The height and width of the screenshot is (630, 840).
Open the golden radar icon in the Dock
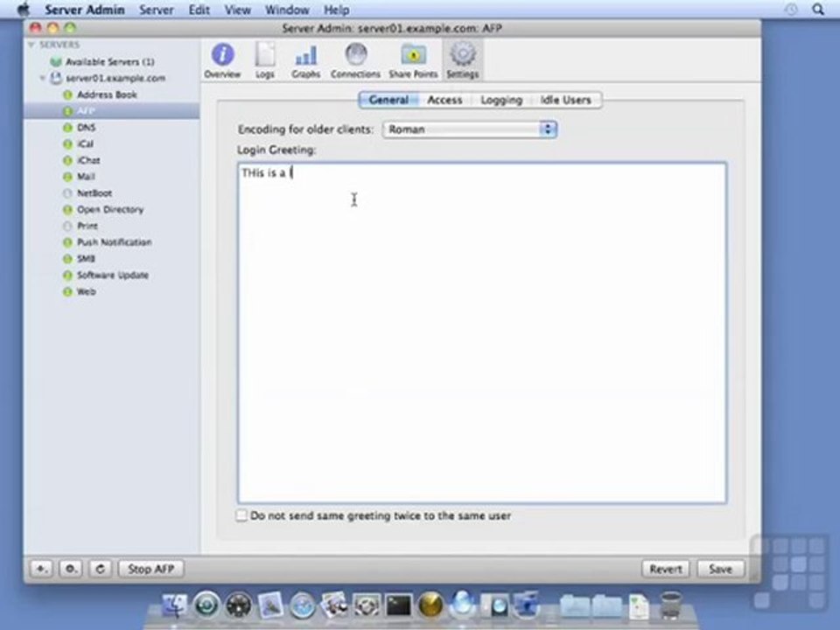coord(430,605)
